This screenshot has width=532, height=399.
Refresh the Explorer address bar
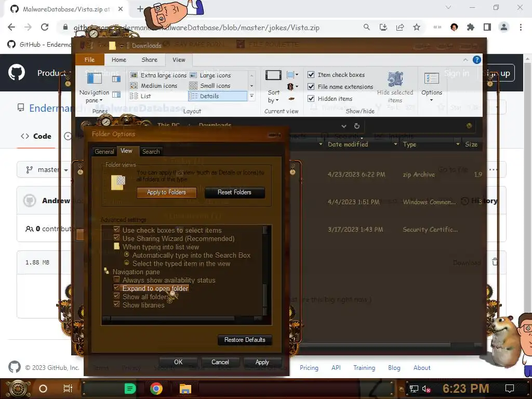[x=356, y=126]
